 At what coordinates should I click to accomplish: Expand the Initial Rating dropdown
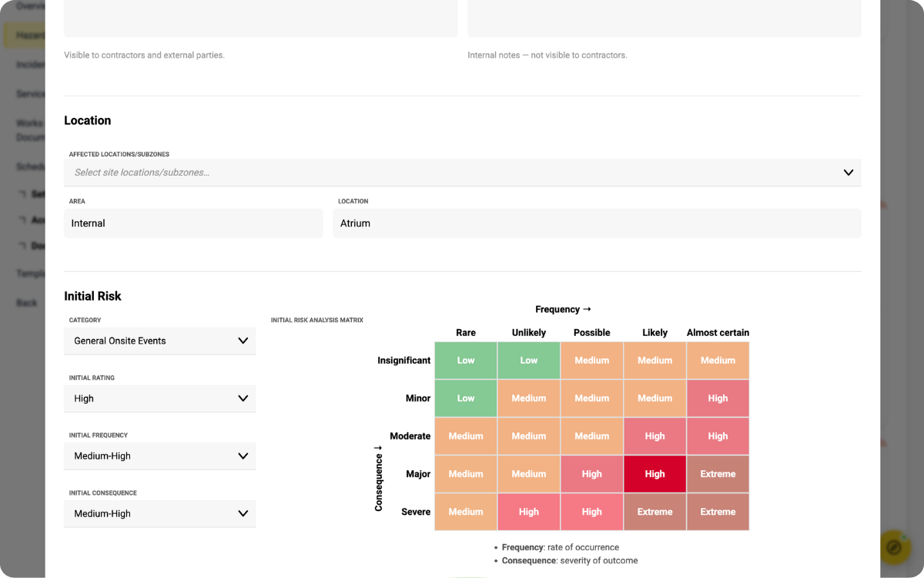[x=159, y=398]
